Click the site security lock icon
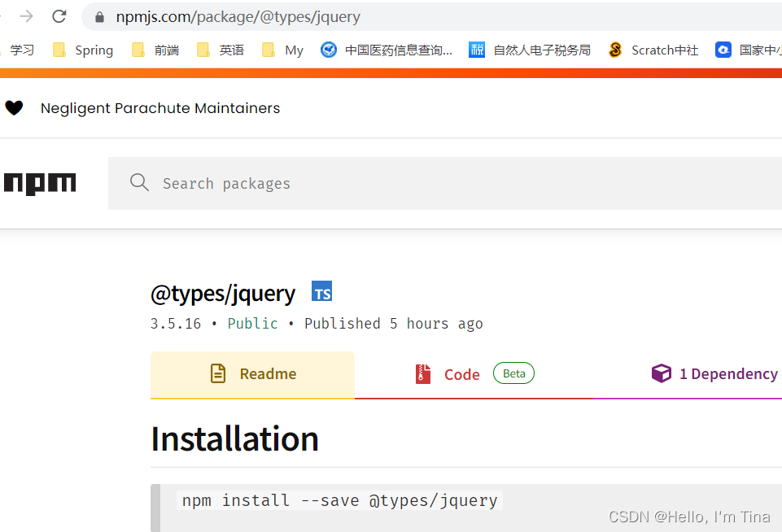The image size is (782, 532). point(98,16)
